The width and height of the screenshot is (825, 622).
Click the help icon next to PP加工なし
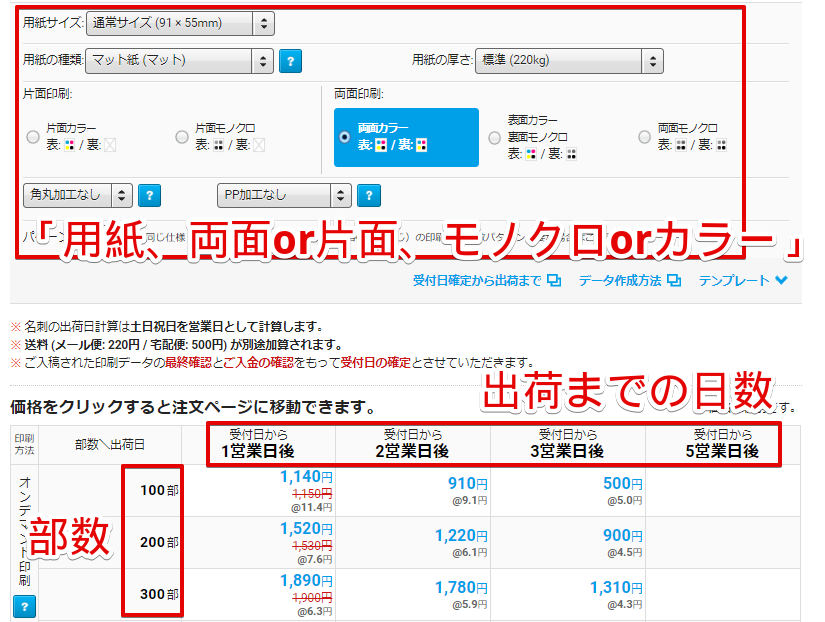(368, 195)
